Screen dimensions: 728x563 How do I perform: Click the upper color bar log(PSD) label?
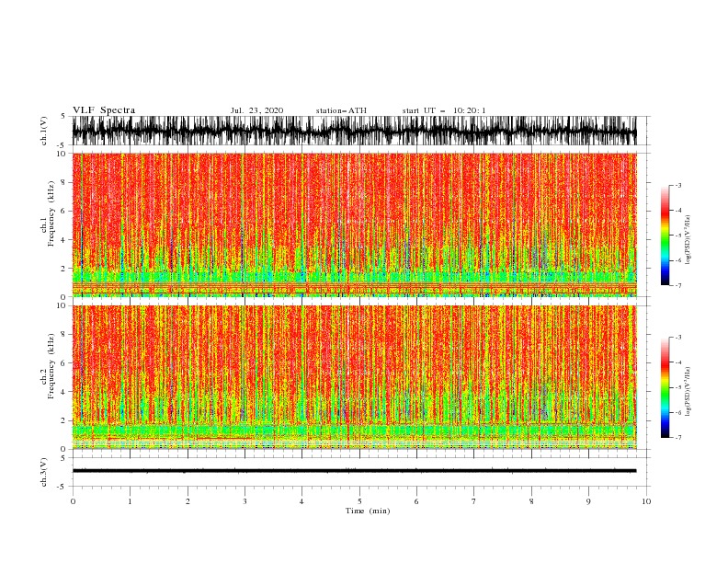click(x=688, y=240)
